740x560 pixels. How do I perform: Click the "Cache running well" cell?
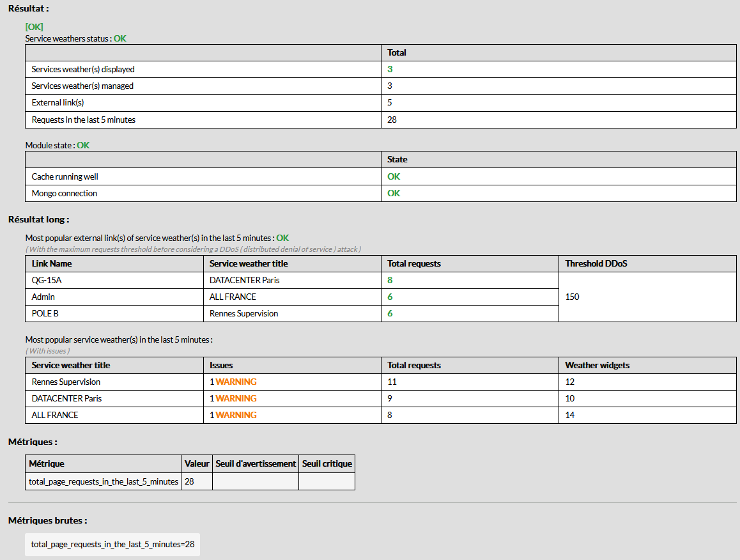65,176
